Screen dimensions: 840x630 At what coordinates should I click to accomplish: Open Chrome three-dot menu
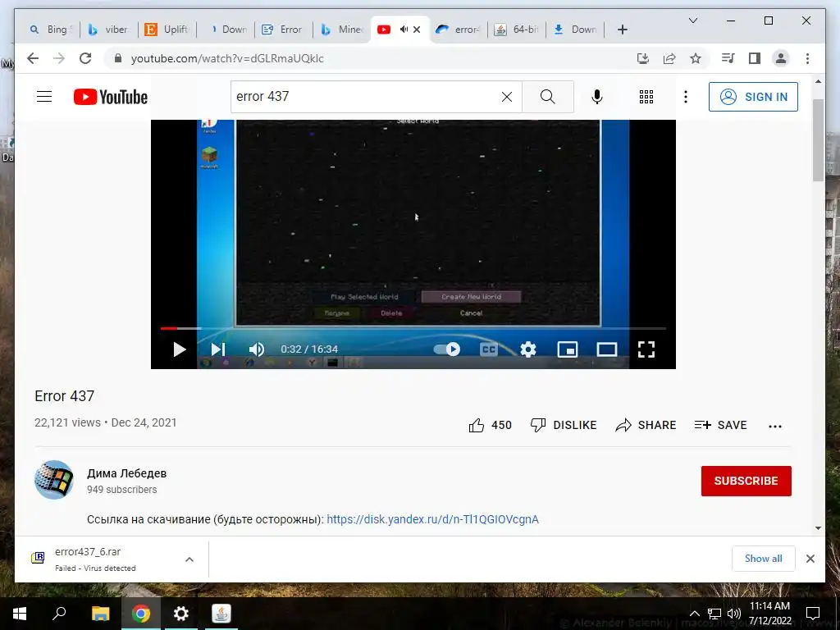pos(807,58)
